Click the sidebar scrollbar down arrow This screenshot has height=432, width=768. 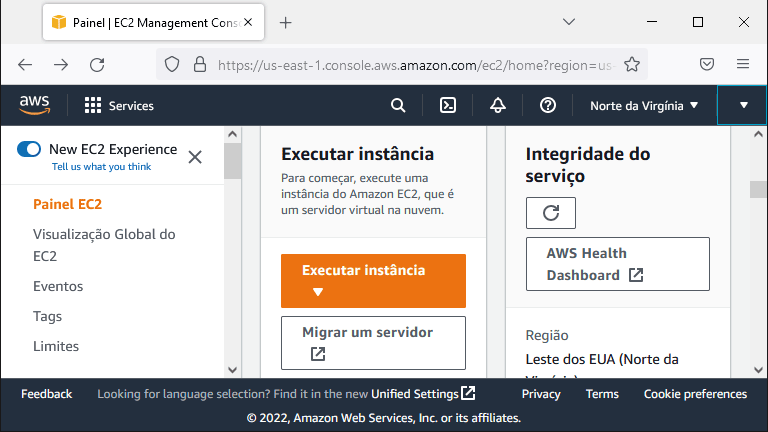click(x=233, y=370)
